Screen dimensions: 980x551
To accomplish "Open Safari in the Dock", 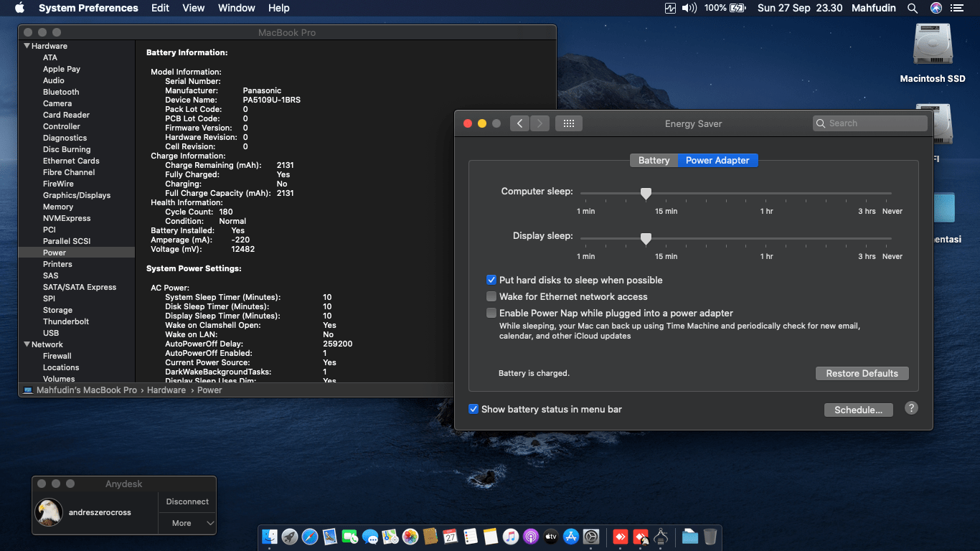I will (310, 537).
